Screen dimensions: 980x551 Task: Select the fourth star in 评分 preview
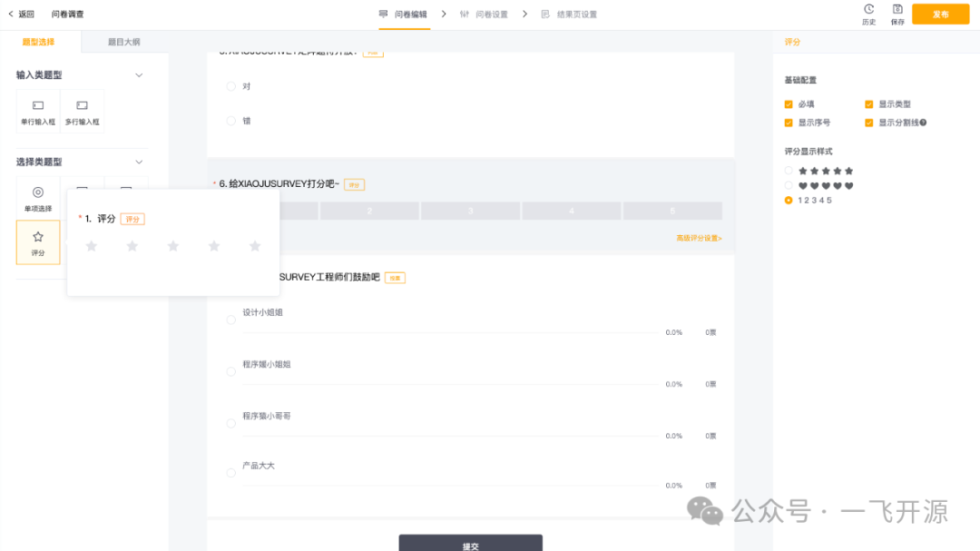[x=214, y=246]
